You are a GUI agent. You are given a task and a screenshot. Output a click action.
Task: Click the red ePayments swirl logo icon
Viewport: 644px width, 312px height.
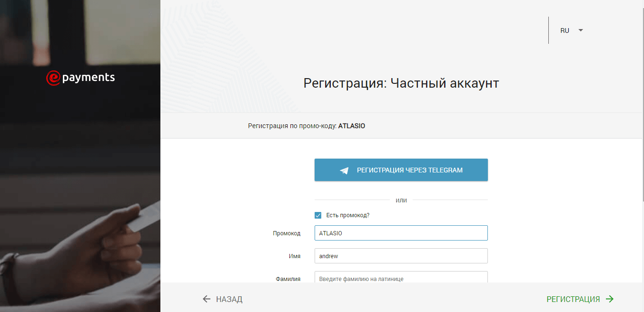pos(53,78)
